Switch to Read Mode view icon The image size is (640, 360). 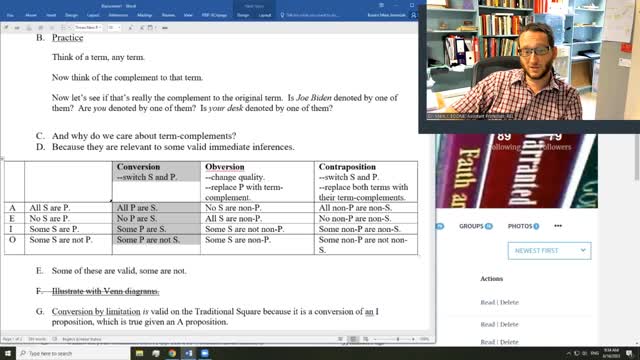coord(340,339)
